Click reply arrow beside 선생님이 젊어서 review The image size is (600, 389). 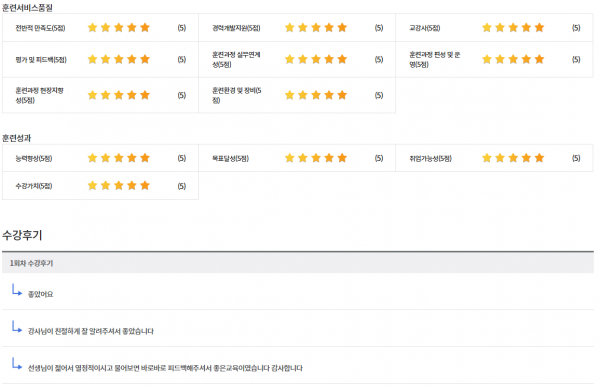17,363
